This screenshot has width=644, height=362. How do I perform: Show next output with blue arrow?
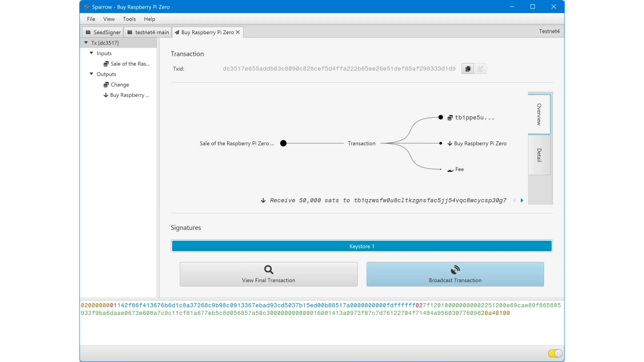(x=522, y=201)
